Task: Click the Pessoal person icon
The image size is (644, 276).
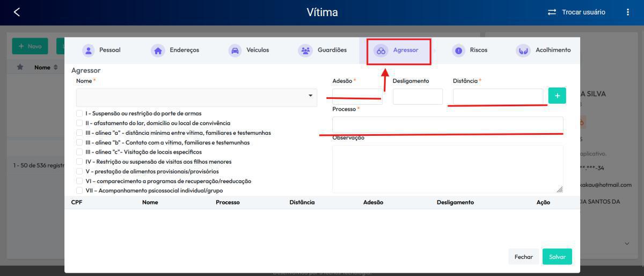Action: coord(88,50)
